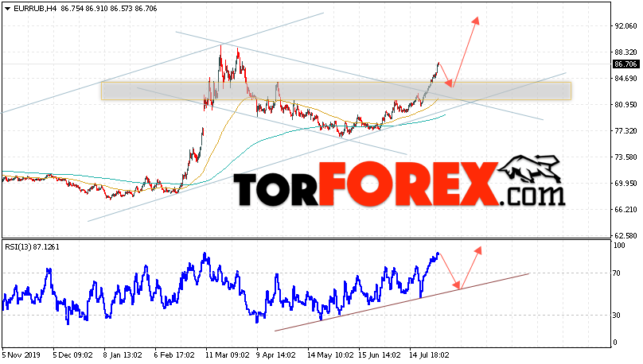The image size is (643, 364).
Task: Select the 92.060 price axis label
Action: click(x=625, y=25)
